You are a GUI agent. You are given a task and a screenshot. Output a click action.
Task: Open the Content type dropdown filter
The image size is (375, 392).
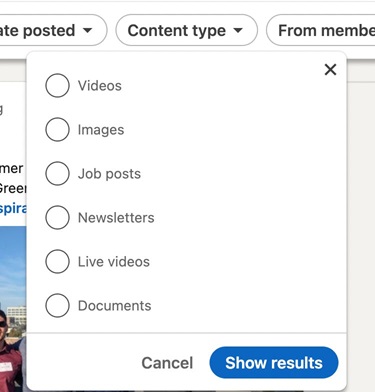(187, 30)
